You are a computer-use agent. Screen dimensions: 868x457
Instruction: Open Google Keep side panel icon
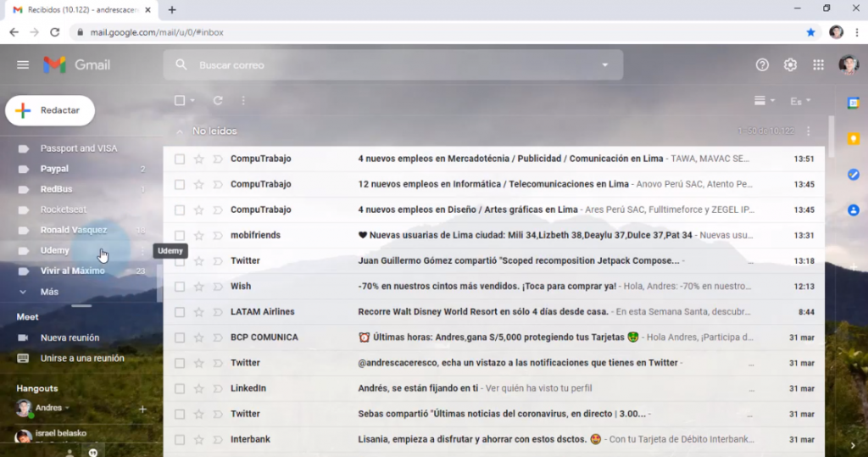pos(853,139)
